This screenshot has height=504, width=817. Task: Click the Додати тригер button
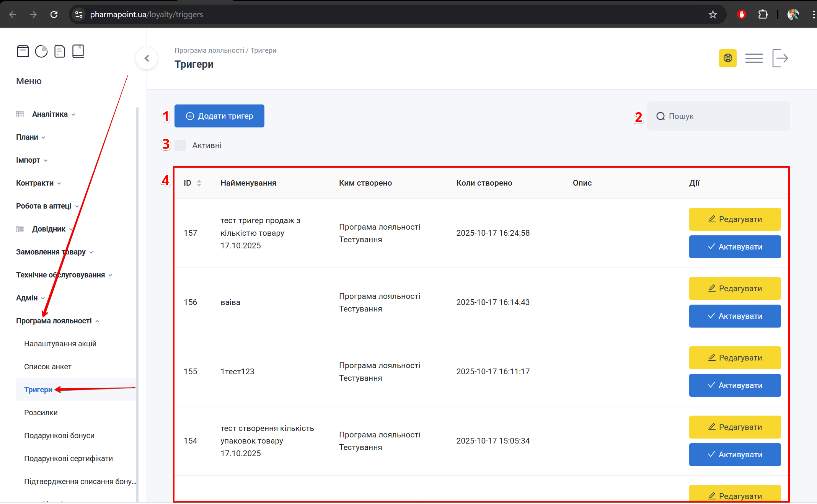pos(219,116)
